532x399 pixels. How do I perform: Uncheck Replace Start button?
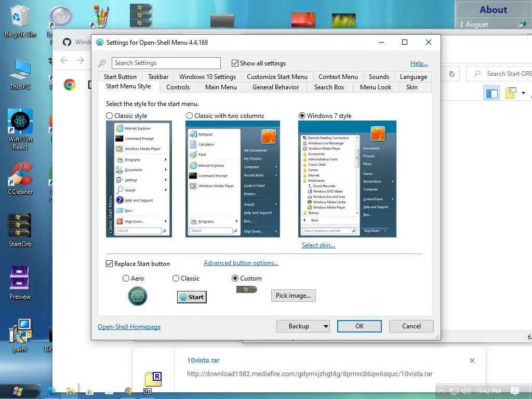[x=109, y=263]
